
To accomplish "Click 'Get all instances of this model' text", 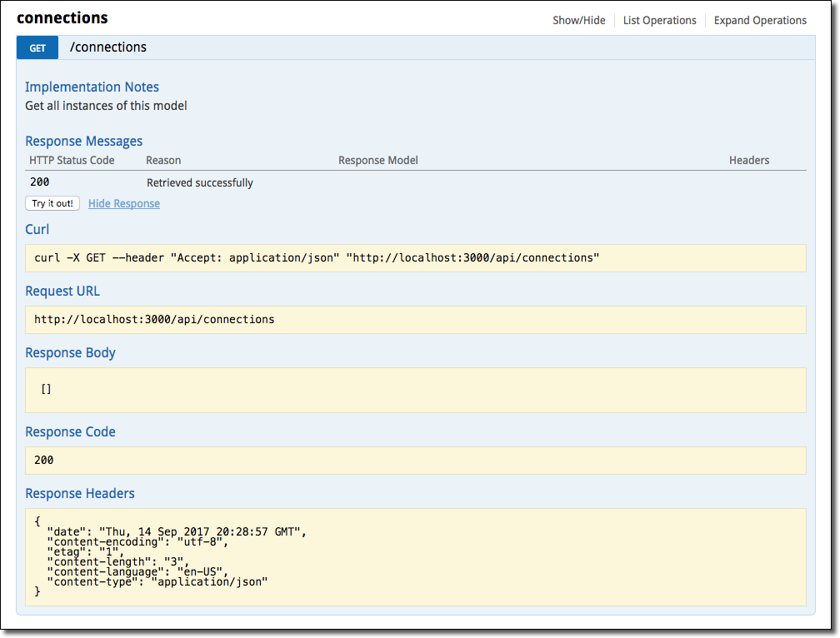I will (x=106, y=106).
